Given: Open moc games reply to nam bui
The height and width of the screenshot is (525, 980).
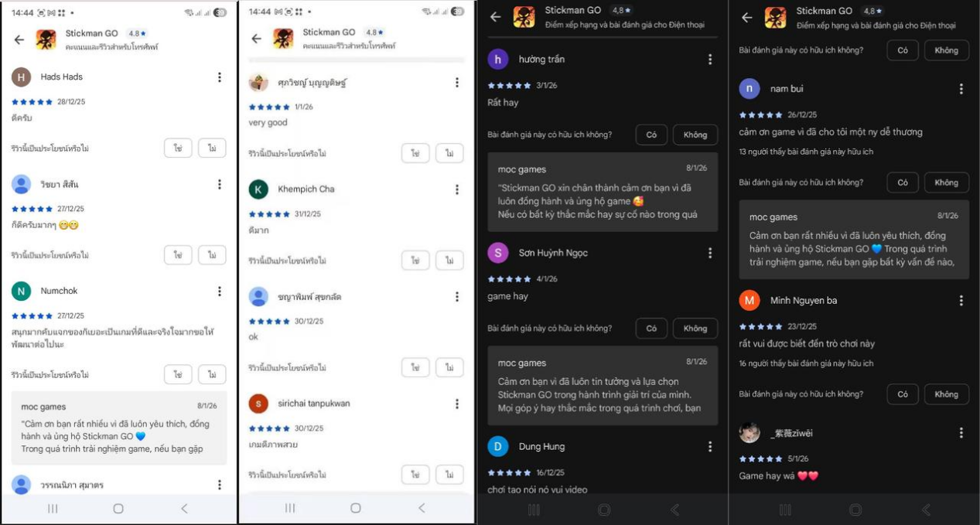Looking at the screenshot, I should click(854, 239).
